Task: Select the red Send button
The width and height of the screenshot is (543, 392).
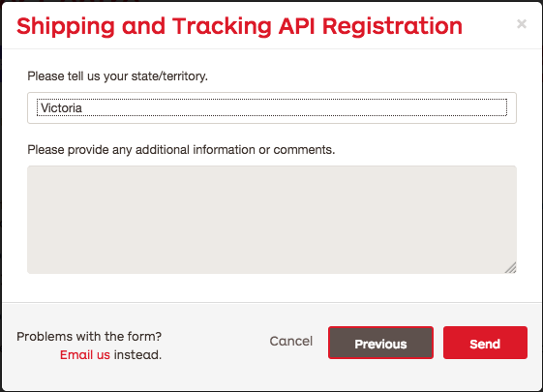Action: pyautogui.click(x=485, y=343)
